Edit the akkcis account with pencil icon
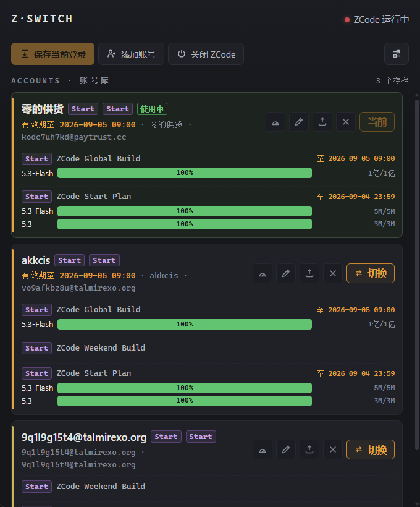This screenshot has height=507, width=420. pos(286,273)
